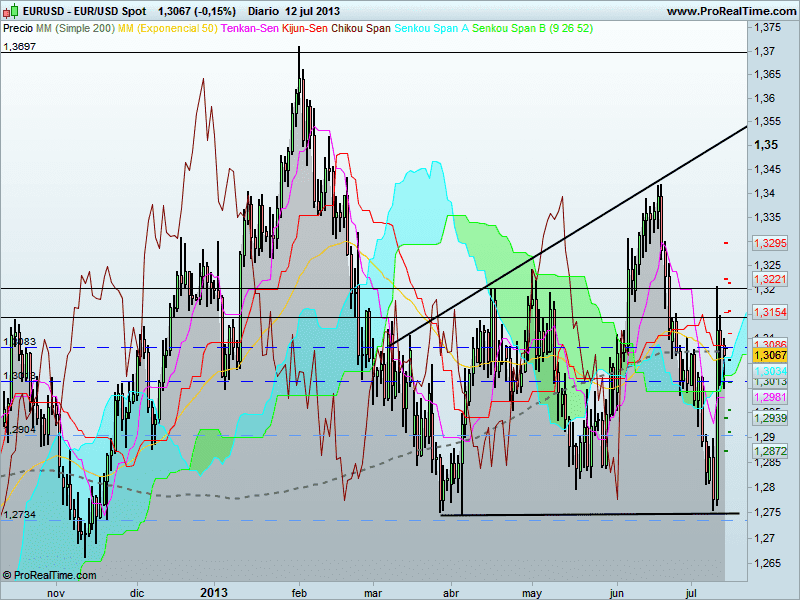This screenshot has height=600, width=800.
Task: Click the 12 jul 2013 date
Action: [312, 11]
